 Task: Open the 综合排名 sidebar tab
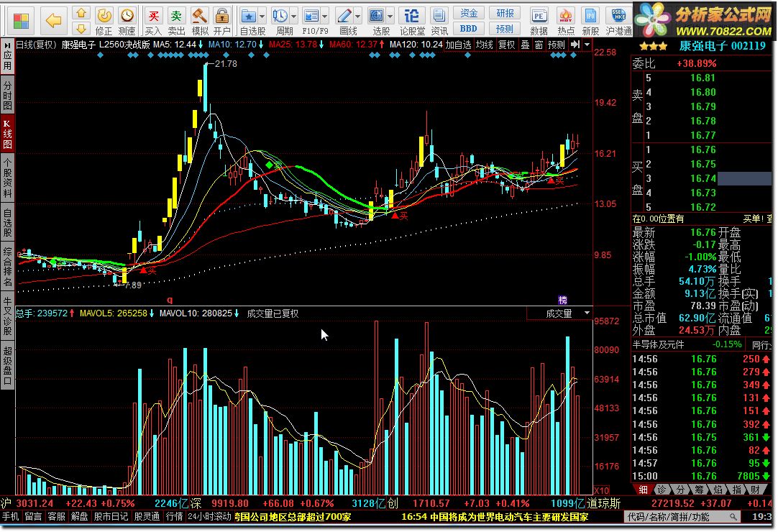pos(7,267)
